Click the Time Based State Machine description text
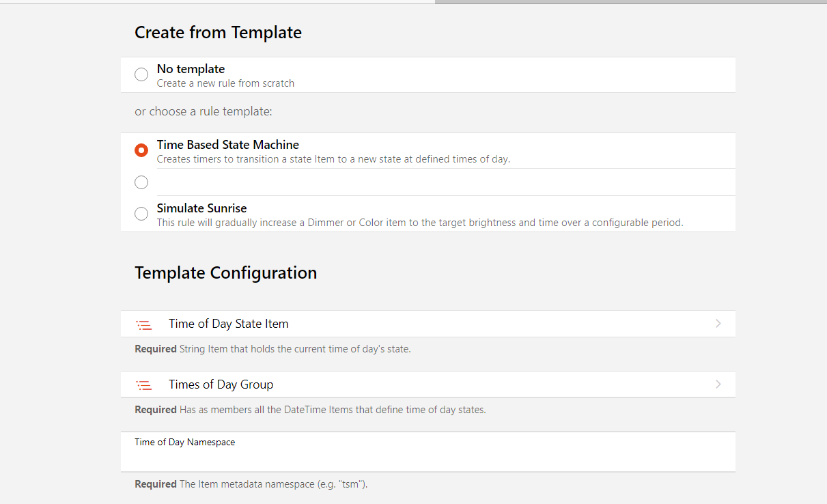 [x=333, y=159]
